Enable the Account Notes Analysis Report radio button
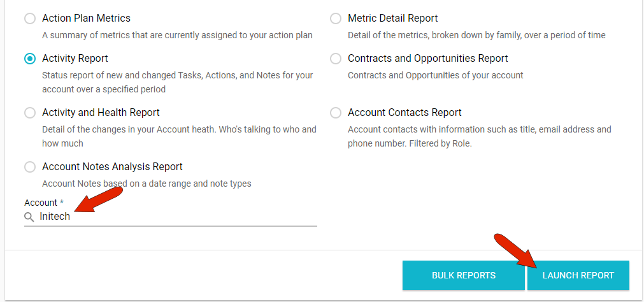 tap(30, 167)
